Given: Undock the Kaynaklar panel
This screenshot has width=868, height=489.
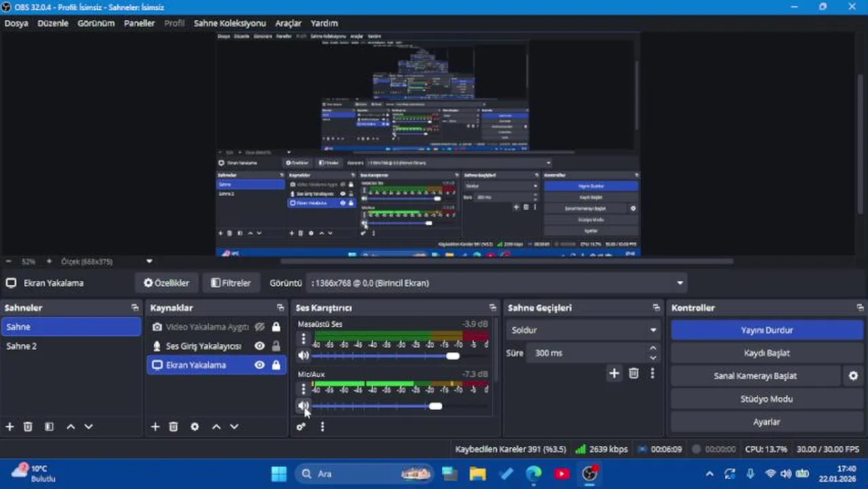Looking at the screenshot, I should [281, 308].
